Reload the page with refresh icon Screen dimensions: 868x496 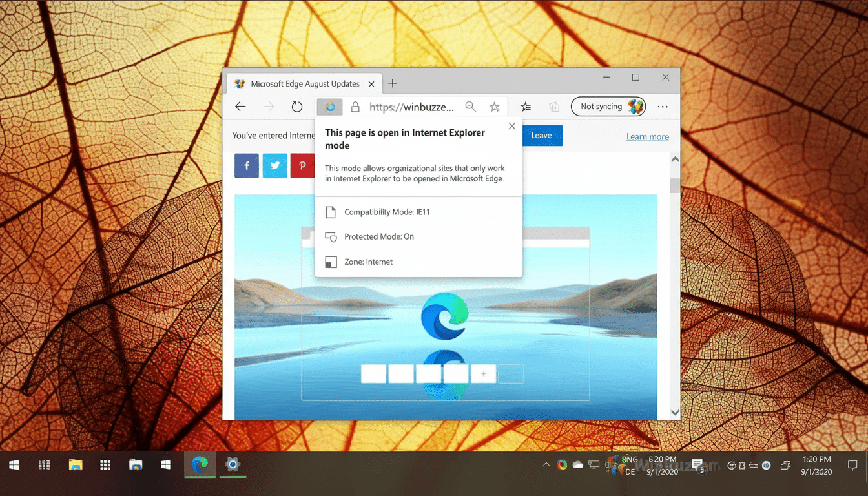pos(296,107)
